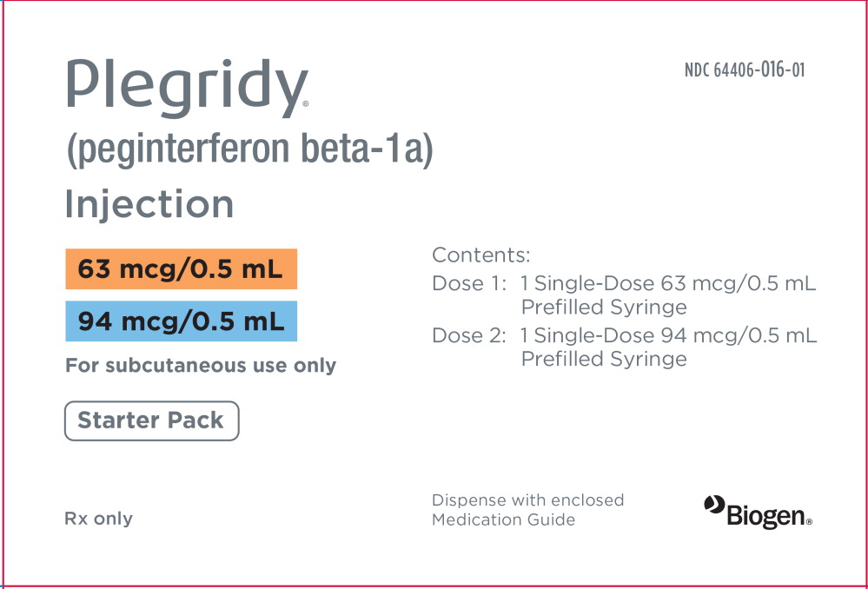
Task: Open the Dispense with enclosed Medication Guide text
Action: 527,510
